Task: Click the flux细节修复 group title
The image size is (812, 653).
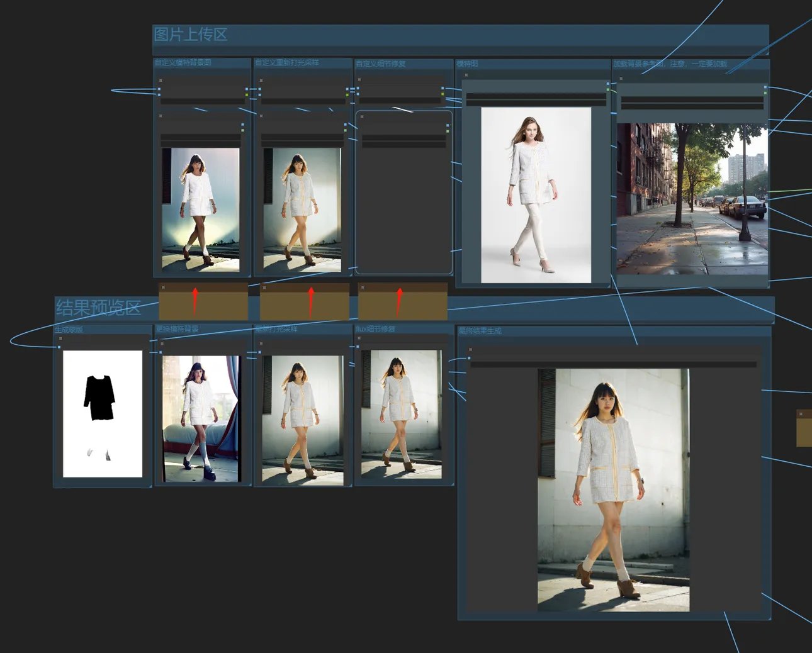Action: point(375,328)
